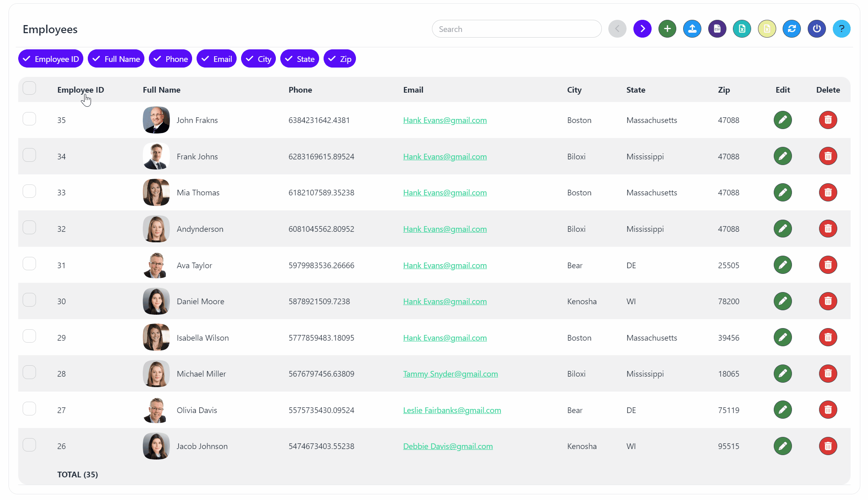Click the blue upload icon

point(692,29)
